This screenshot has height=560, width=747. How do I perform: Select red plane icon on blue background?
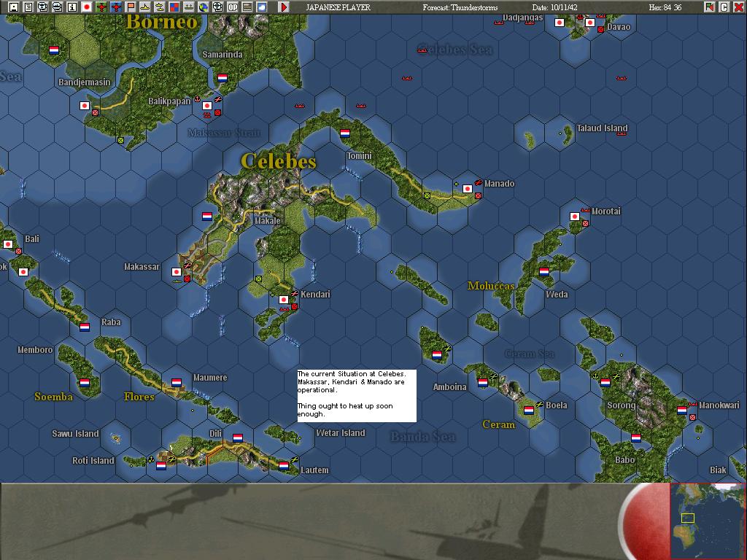coord(116,7)
